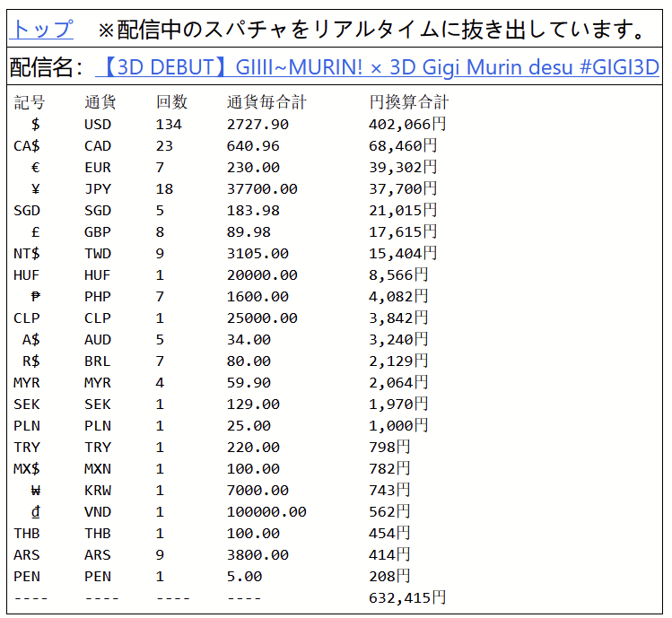
Task: Click the USD count 134
Action: [x=169, y=125]
